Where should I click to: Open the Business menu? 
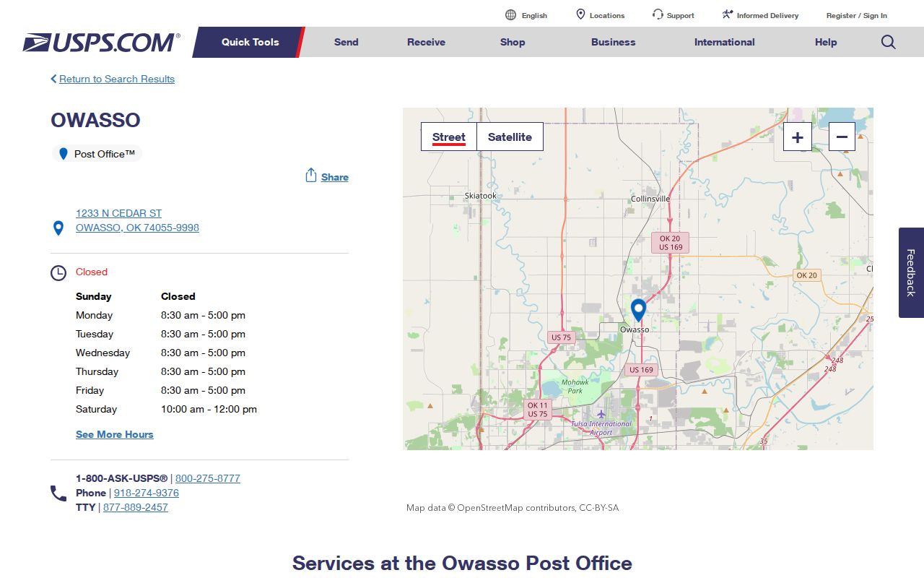coord(614,42)
